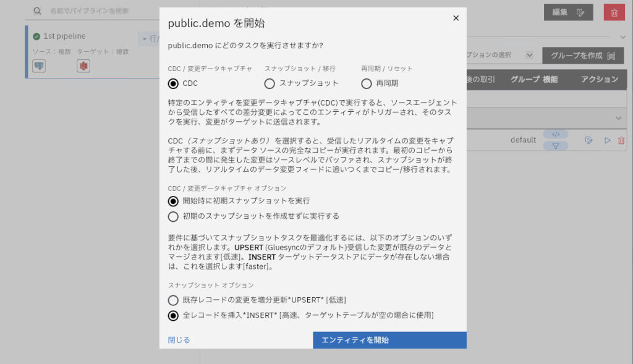The width and height of the screenshot is (633, 364).
Task: Click the red trash icon in entity row
Action: point(621,140)
